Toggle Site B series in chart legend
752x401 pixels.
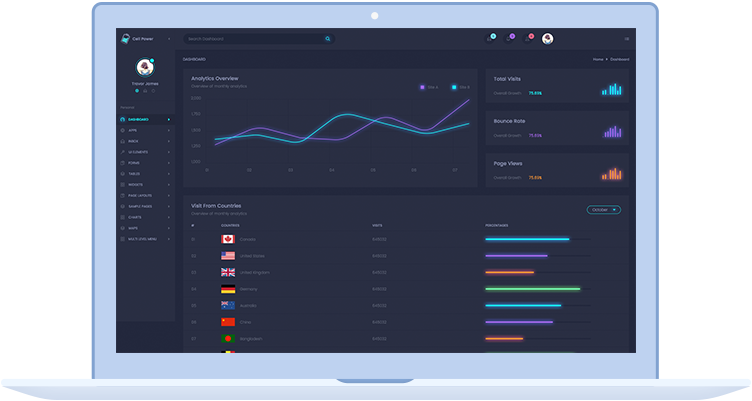pos(459,87)
